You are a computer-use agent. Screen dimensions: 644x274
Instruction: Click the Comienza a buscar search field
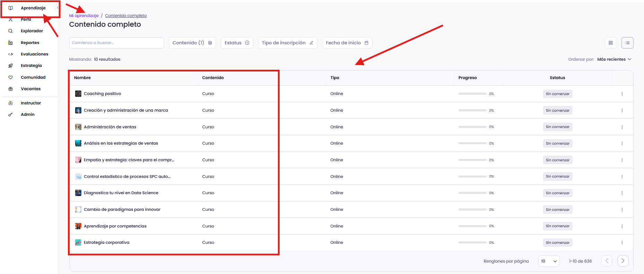point(116,43)
